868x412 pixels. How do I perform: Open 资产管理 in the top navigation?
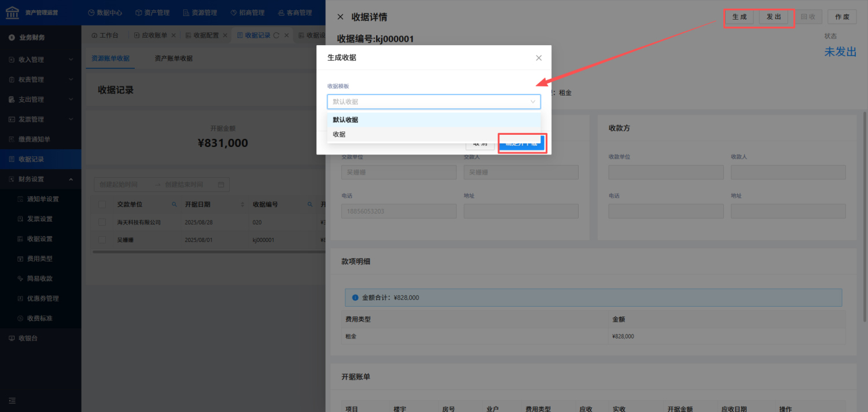click(153, 13)
